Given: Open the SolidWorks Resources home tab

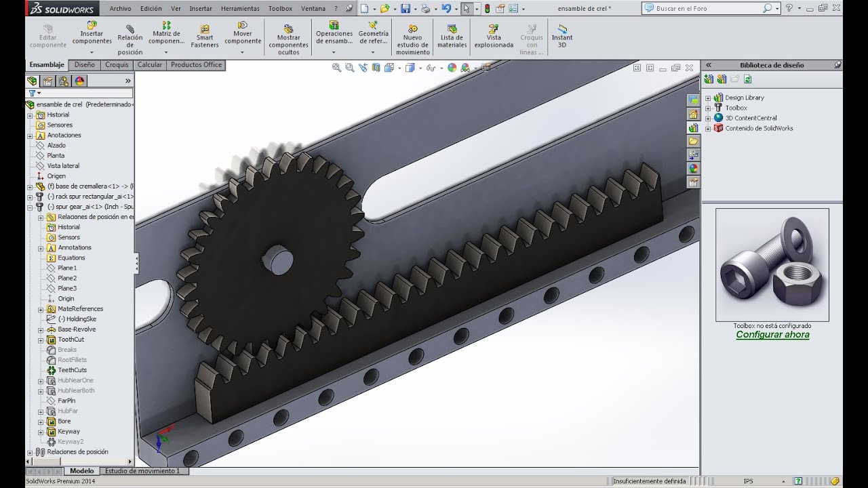Looking at the screenshot, I should [x=693, y=114].
